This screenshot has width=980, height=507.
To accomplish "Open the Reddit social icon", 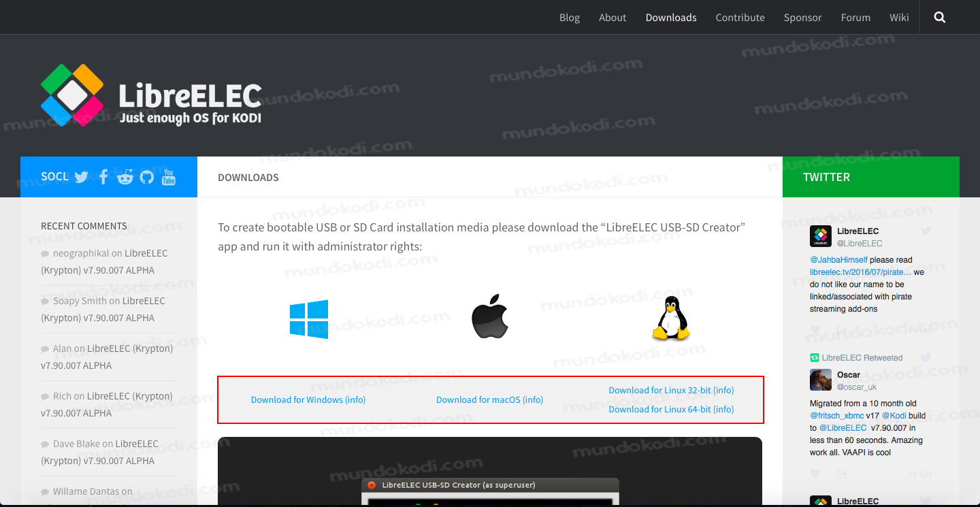I will pyautogui.click(x=125, y=178).
